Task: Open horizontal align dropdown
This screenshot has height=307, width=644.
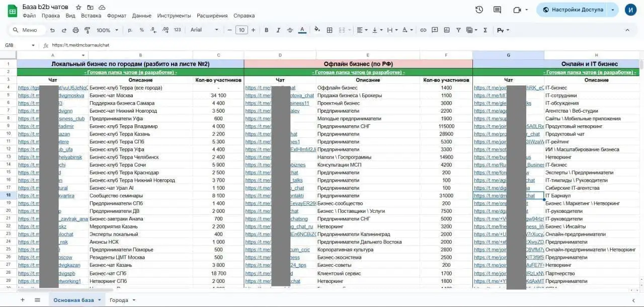Action: [x=362, y=30]
